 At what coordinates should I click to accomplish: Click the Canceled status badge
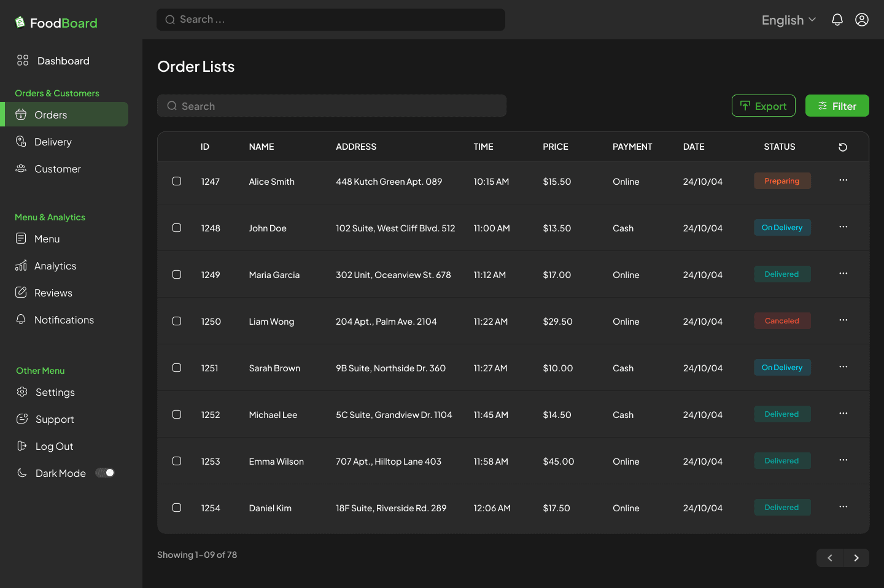click(781, 321)
